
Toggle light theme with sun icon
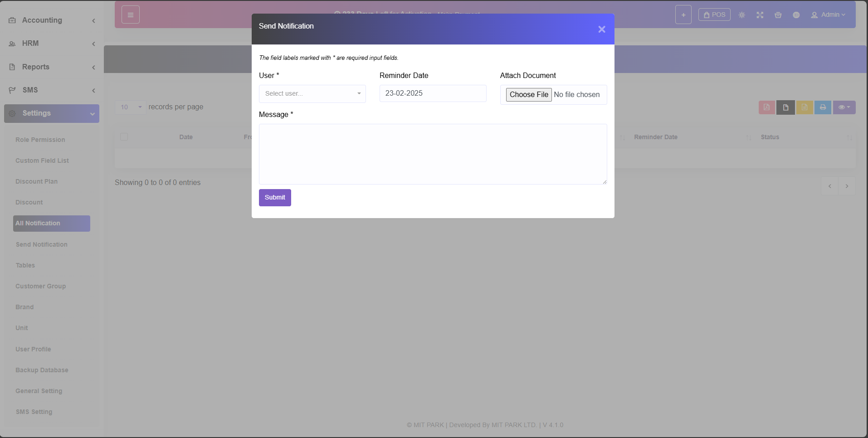(x=742, y=15)
